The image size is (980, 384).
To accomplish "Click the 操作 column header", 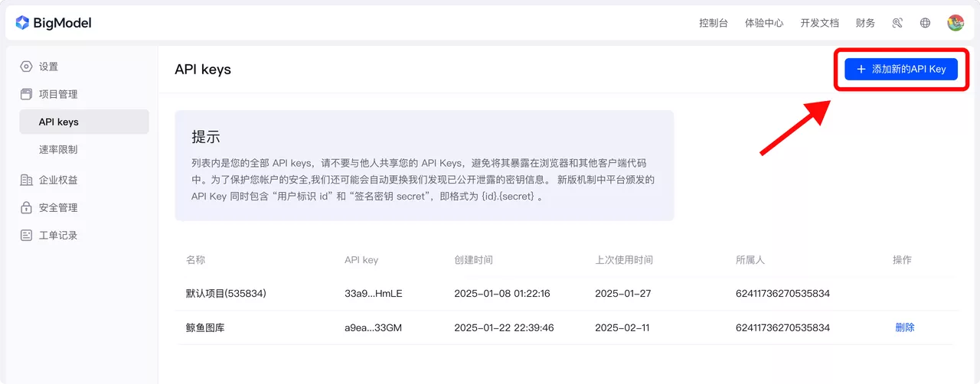I will pyautogui.click(x=902, y=260).
